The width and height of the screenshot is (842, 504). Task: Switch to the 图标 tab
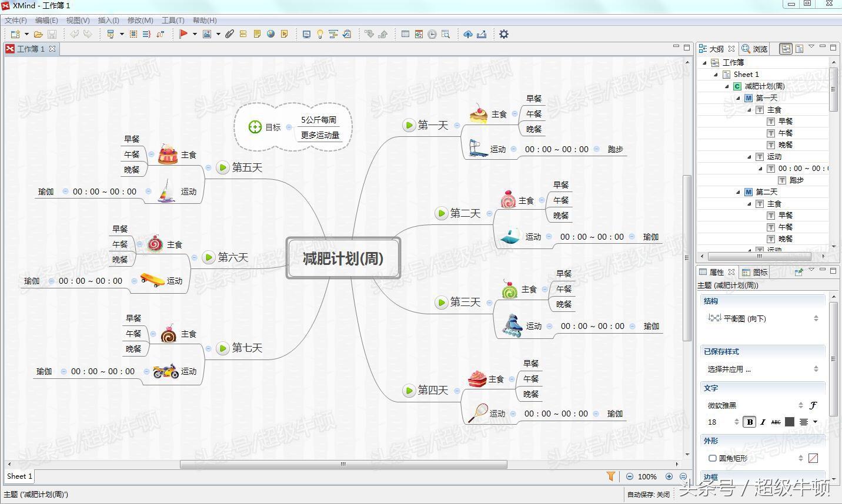[755, 272]
